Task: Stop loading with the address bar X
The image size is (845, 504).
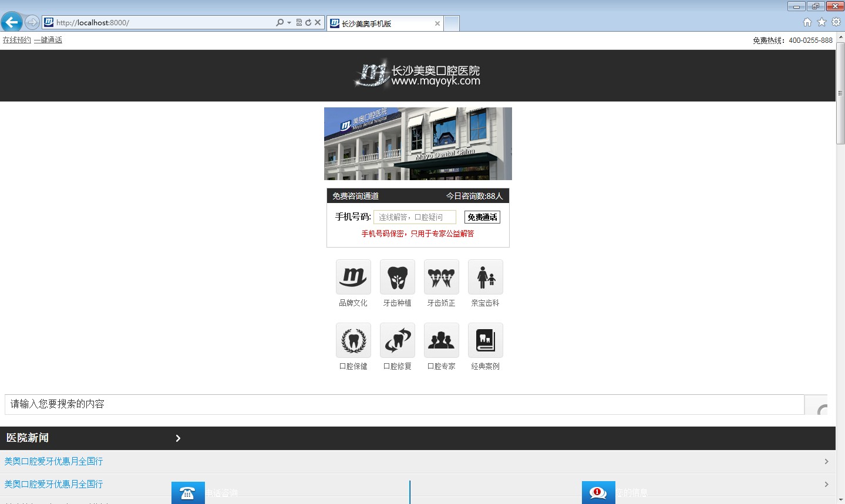Action: coord(318,22)
